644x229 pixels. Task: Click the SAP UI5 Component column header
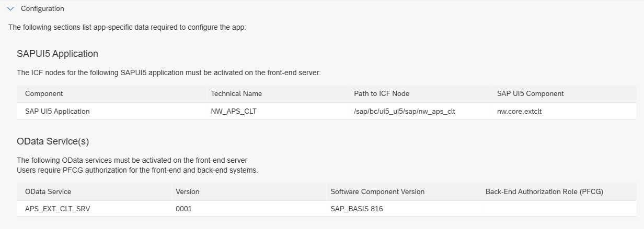pyautogui.click(x=531, y=94)
